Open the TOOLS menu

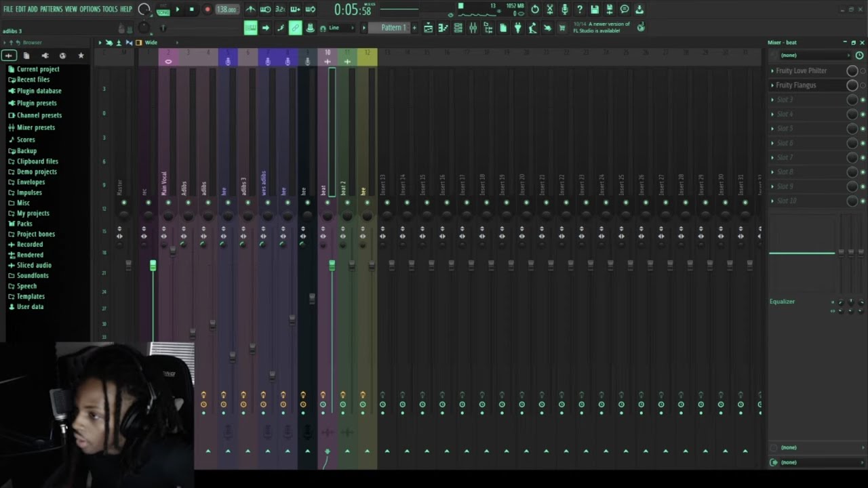(x=110, y=9)
